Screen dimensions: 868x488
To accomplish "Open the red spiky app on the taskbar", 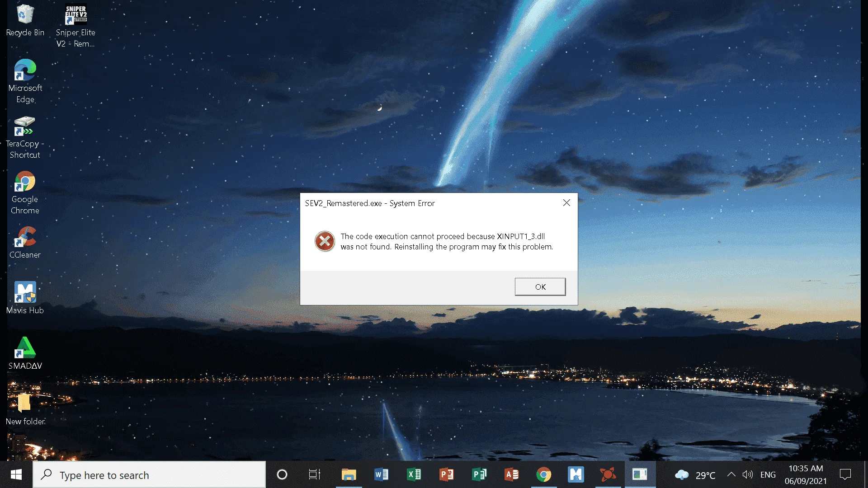I will click(608, 474).
